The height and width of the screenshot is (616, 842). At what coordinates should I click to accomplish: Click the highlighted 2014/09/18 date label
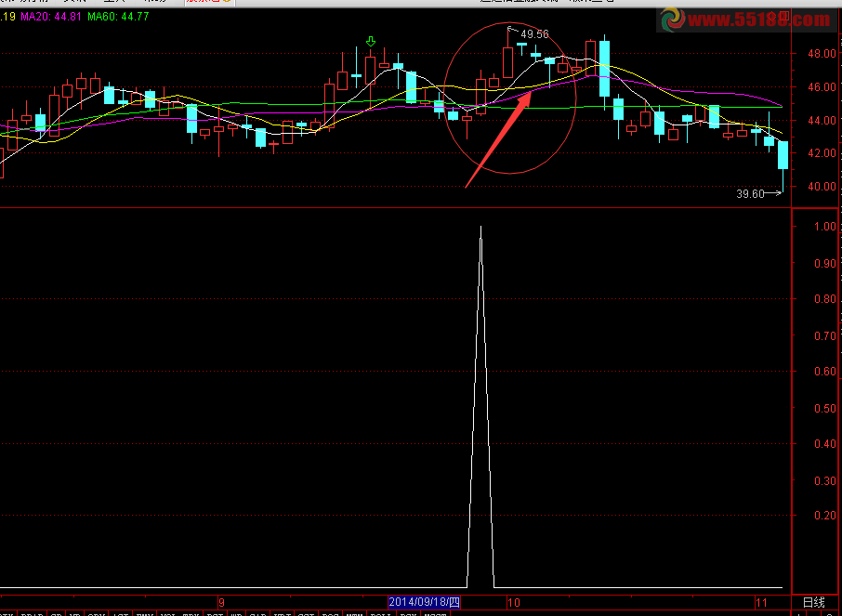[424, 602]
